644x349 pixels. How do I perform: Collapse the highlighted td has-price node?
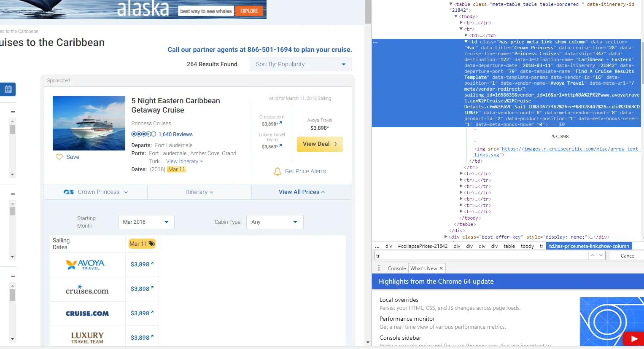tap(466, 42)
